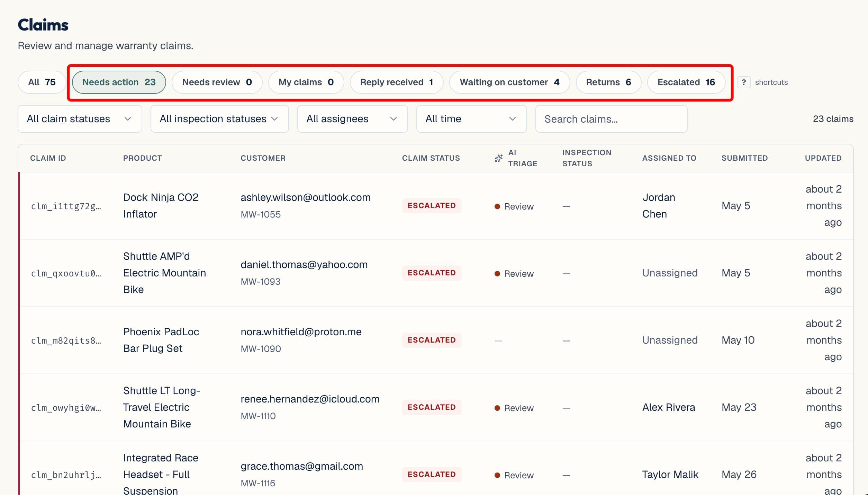Filter by the Returns tab

click(608, 82)
